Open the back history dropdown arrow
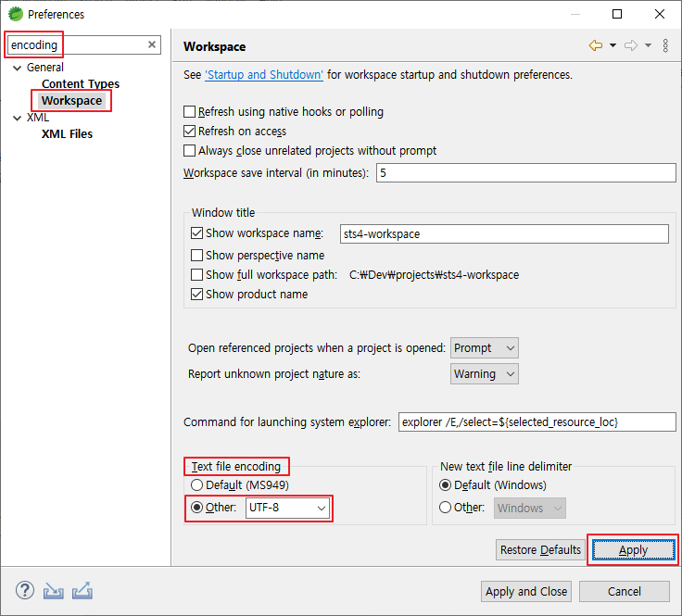This screenshot has height=616, width=682. [x=613, y=45]
